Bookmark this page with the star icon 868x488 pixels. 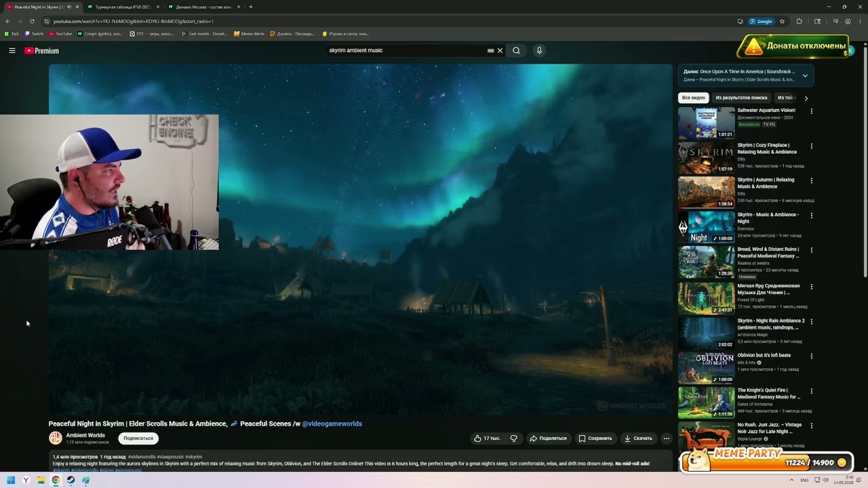(782, 21)
